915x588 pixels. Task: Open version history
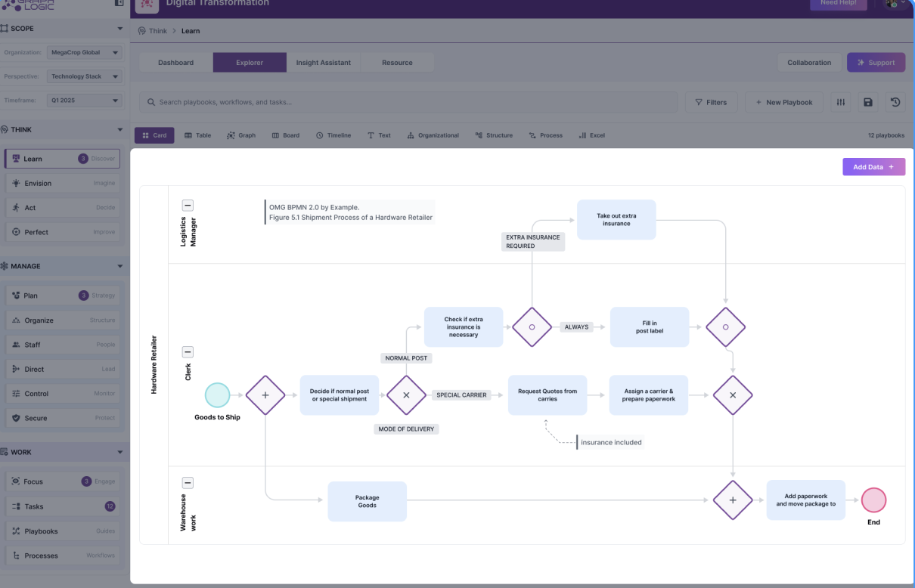(895, 102)
